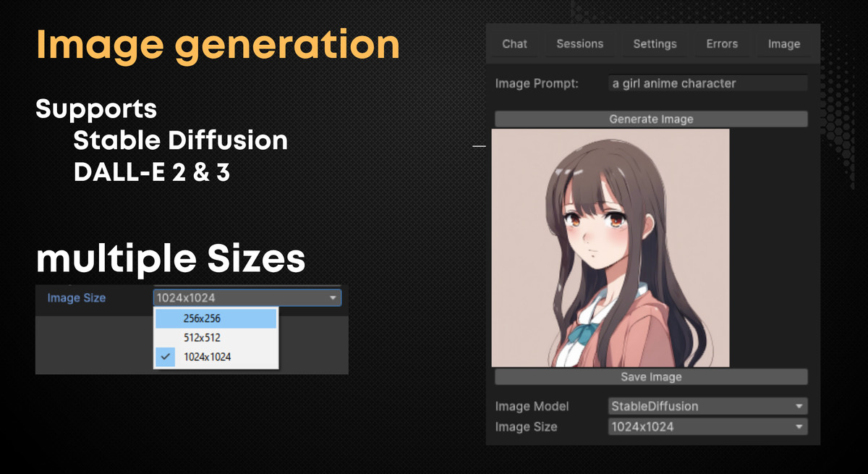Screen dimensions: 868x474
Task: Click the Image Model label
Action: (x=532, y=407)
